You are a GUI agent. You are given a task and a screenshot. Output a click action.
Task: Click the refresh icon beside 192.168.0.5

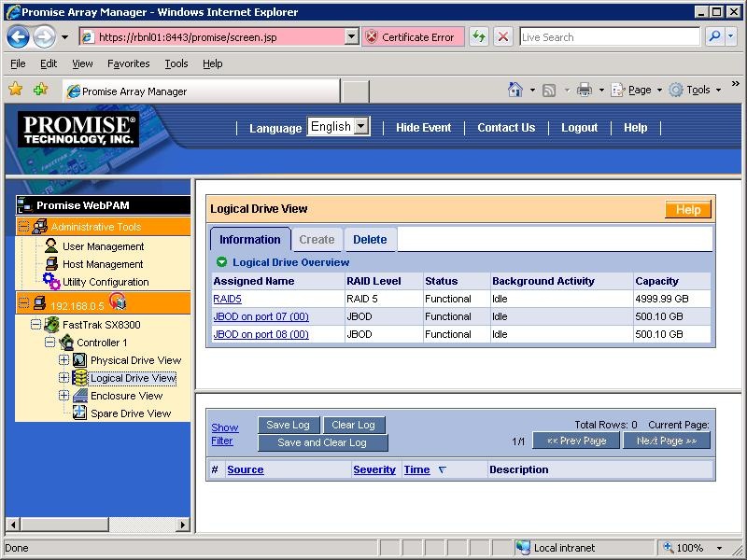[118, 301]
